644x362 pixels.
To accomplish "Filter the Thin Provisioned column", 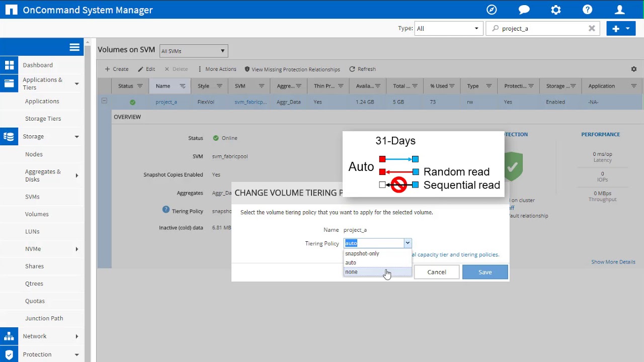I will 341,86.
